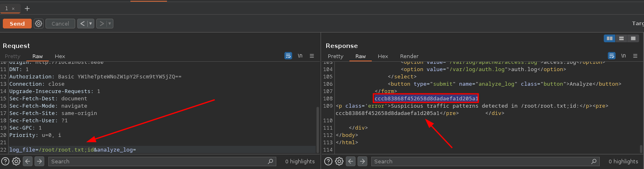
Task: Select side-by-side layout view icon
Action: point(609,38)
